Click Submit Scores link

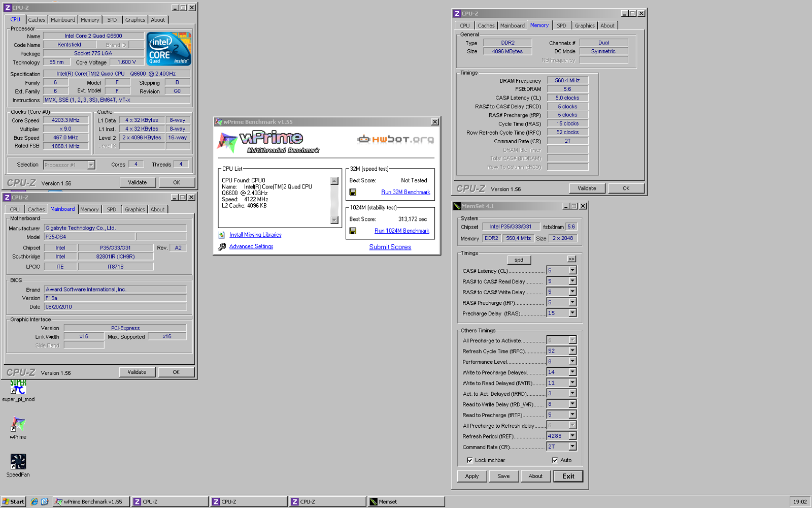coord(390,247)
